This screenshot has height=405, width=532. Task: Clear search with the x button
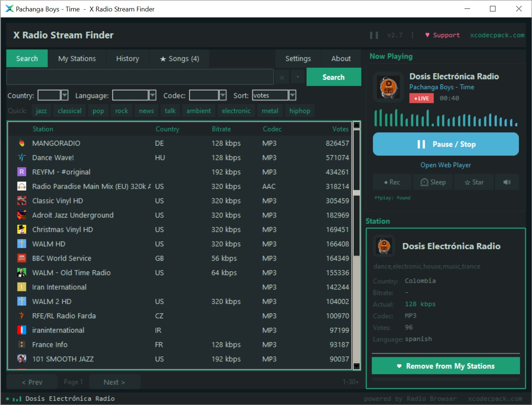[x=282, y=77]
